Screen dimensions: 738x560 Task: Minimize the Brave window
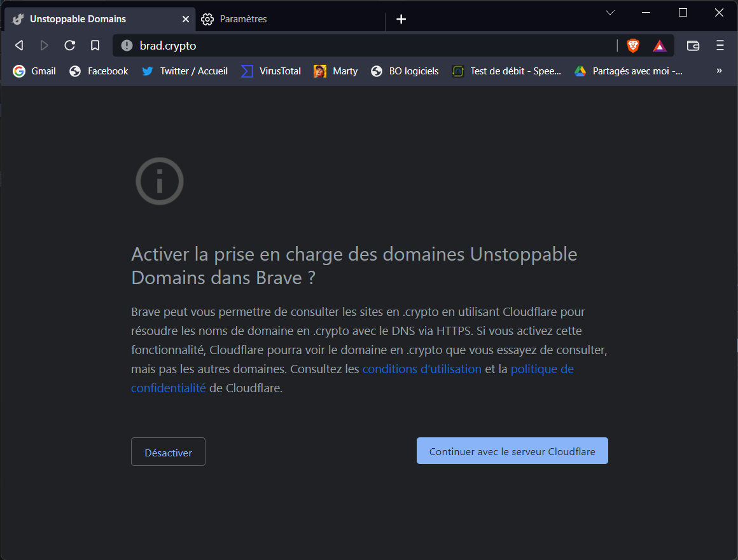point(646,13)
